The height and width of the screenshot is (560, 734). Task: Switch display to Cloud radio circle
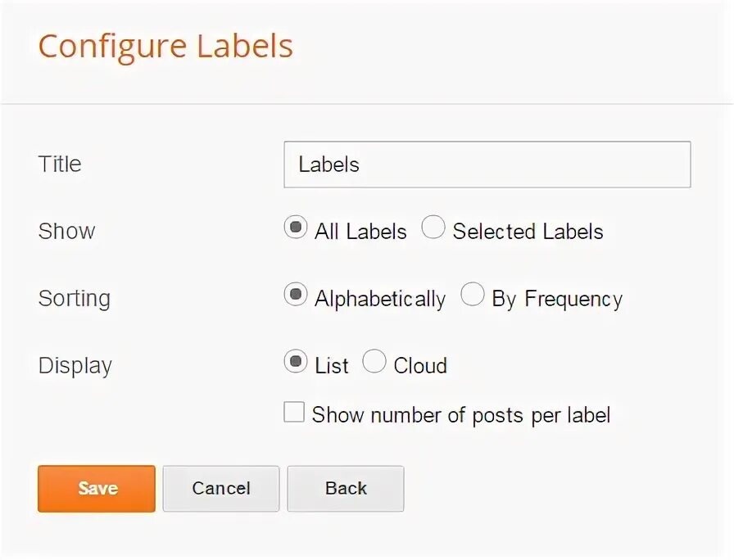374,361
